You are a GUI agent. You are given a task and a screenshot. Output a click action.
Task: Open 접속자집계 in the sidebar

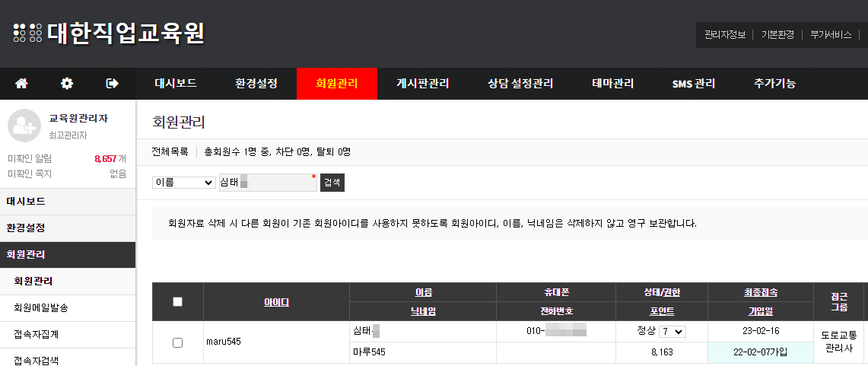pyautogui.click(x=37, y=334)
